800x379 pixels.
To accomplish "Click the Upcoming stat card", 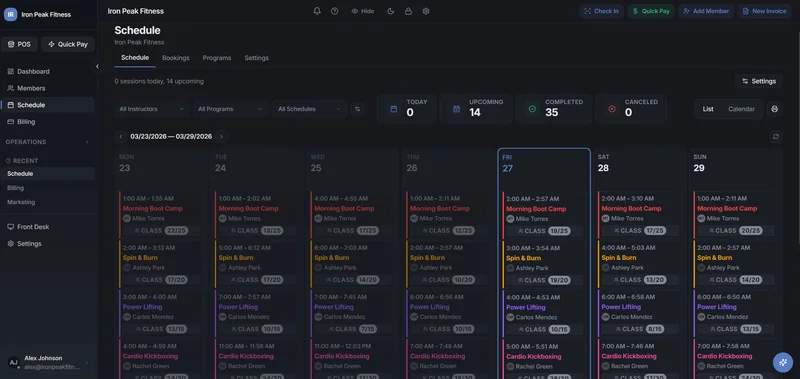I will 477,109.
